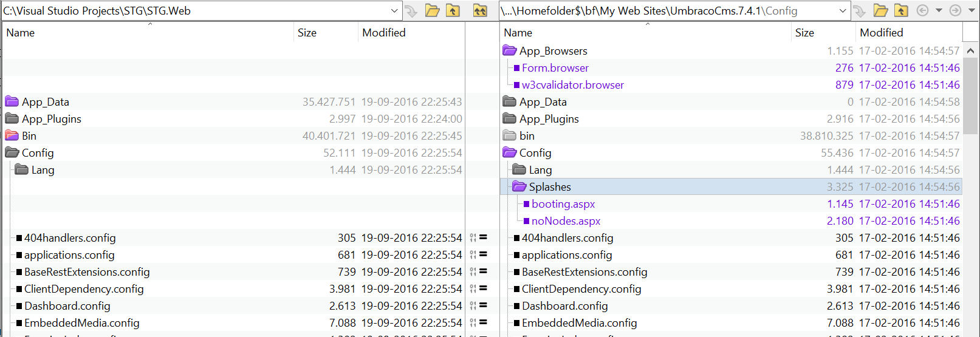Sort right pane by Name column
980x337 pixels.
(x=646, y=33)
